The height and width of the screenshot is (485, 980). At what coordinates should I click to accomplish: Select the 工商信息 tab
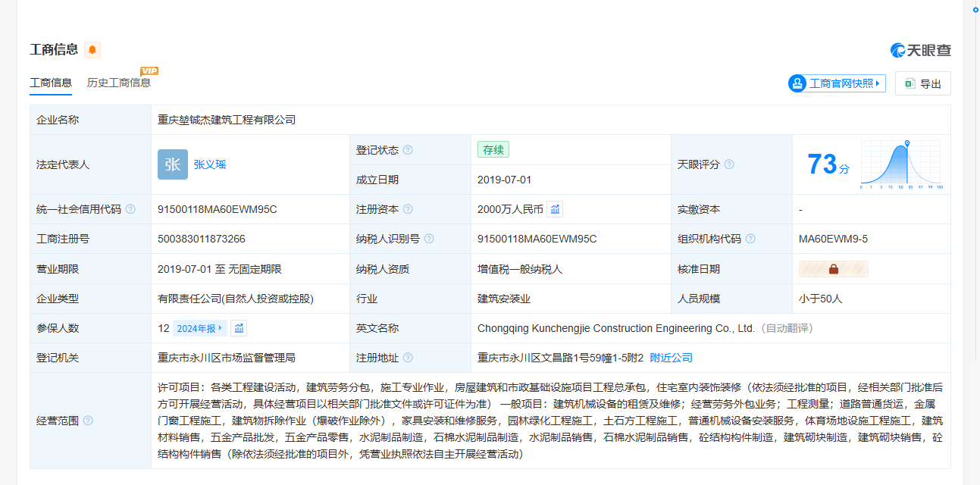51,83
